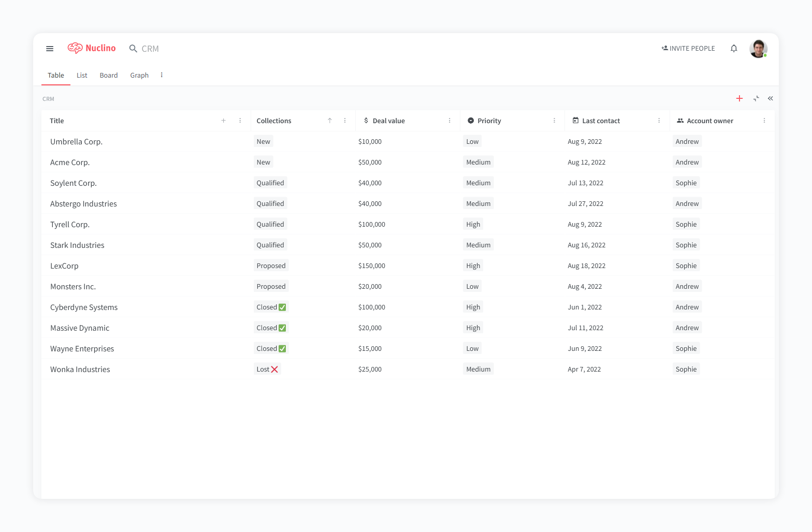Screen dimensions: 812x532
Task: Click $25,000 deal value cell
Action: click(370, 370)
